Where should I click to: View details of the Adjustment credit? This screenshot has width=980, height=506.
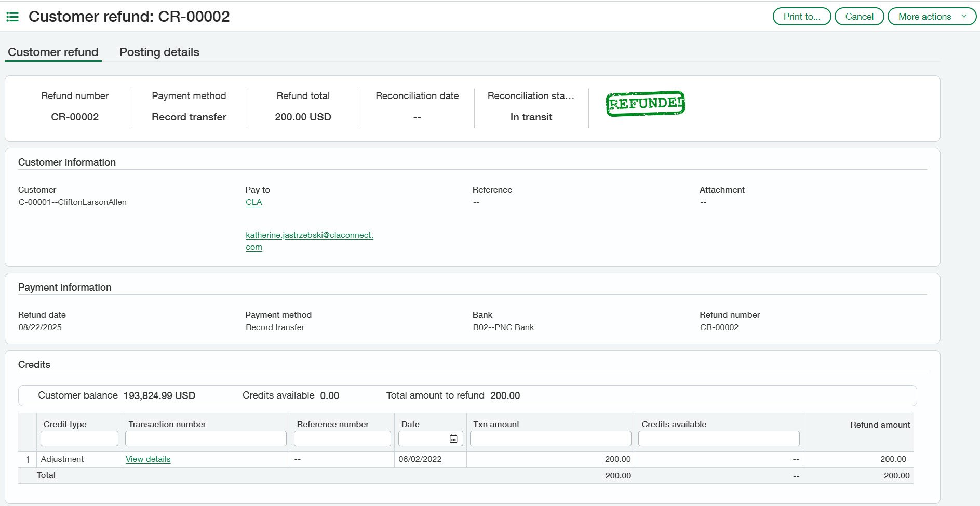pyautogui.click(x=147, y=459)
